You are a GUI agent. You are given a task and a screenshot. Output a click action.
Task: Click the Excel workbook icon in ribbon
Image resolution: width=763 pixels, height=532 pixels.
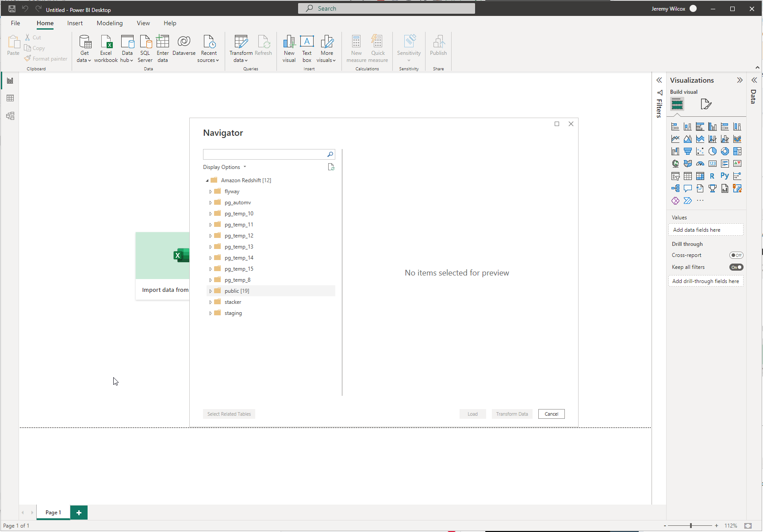point(106,49)
